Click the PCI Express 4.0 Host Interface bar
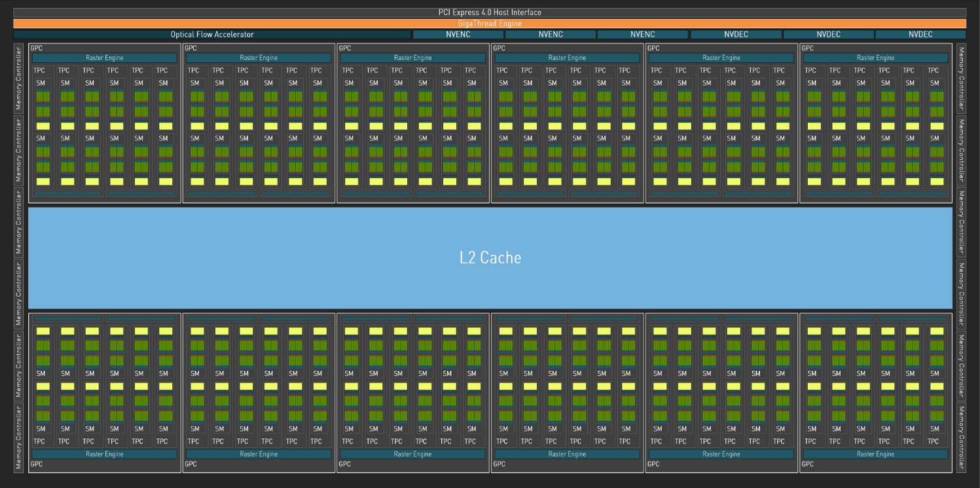 click(490, 12)
